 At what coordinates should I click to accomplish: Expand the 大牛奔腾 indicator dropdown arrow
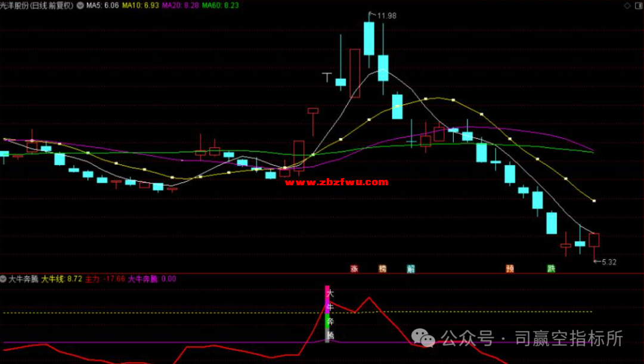click(x=4, y=279)
